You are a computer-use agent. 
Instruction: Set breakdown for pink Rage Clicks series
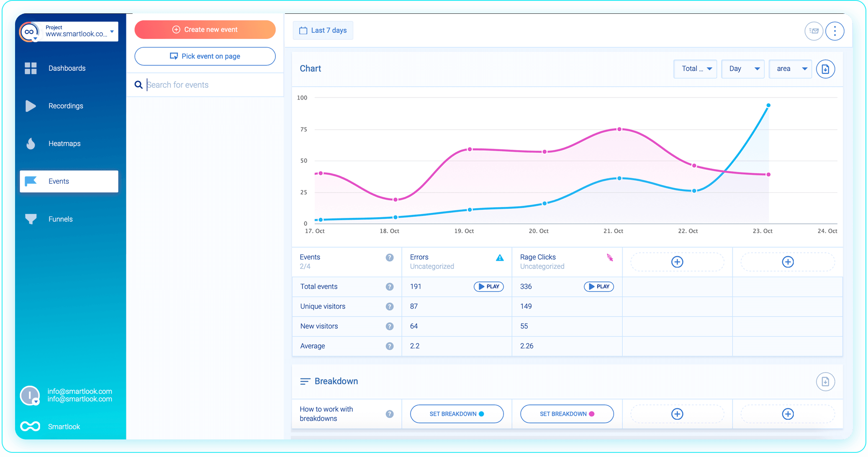(x=567, y=414)
